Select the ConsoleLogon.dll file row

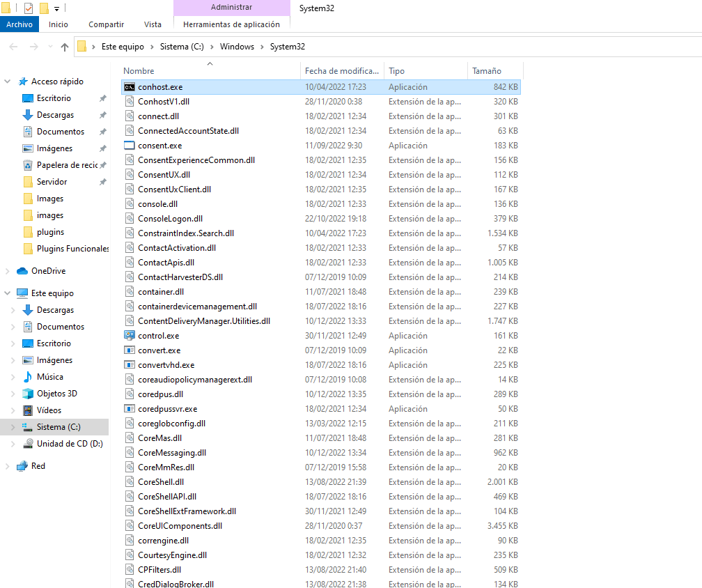point(320,219)
